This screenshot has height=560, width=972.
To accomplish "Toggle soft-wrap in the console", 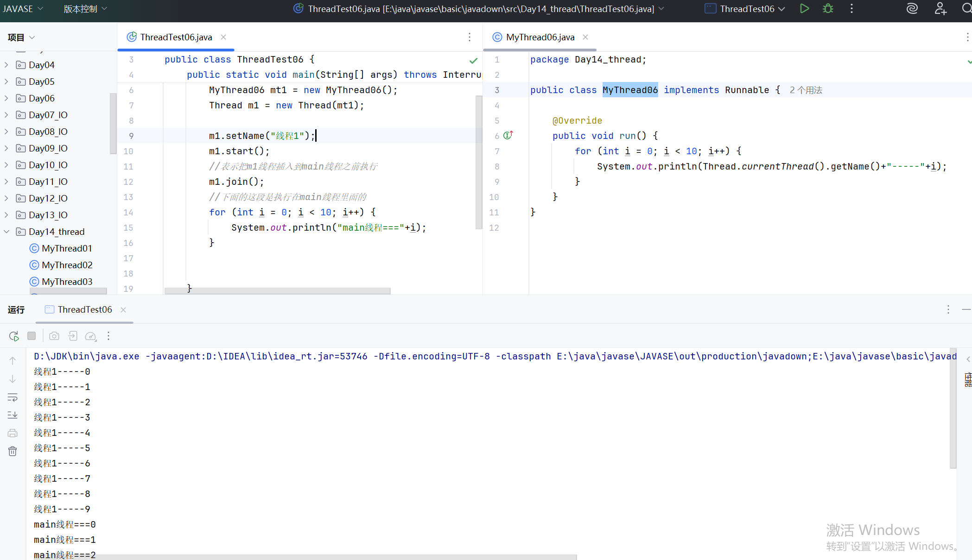I will [x=13, y=397].
